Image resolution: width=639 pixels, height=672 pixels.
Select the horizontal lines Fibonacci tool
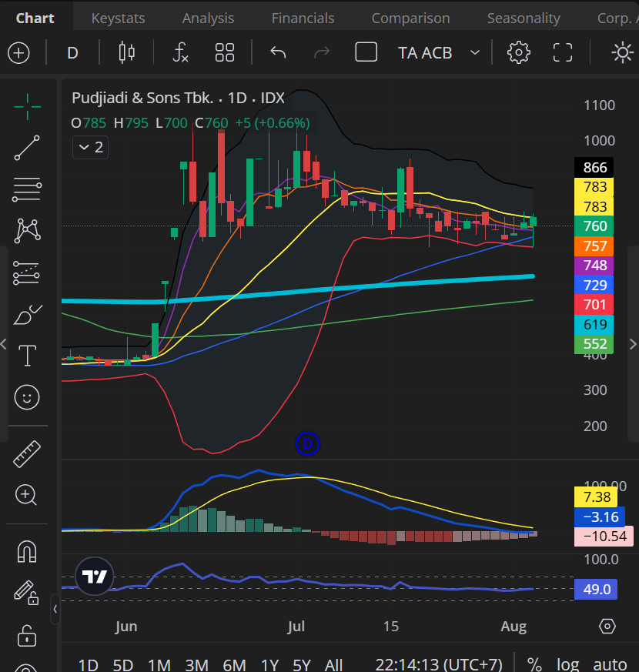point(27,189)
